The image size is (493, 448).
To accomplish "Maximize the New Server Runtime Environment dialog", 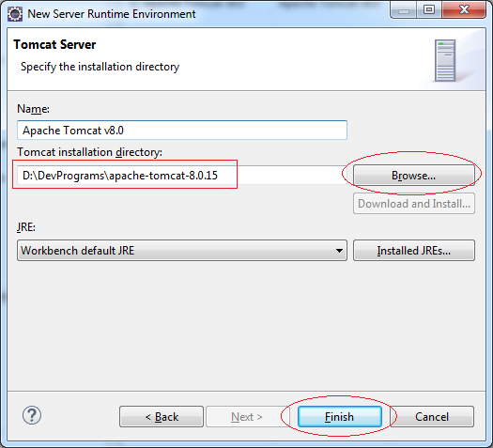I will [429, 10].
